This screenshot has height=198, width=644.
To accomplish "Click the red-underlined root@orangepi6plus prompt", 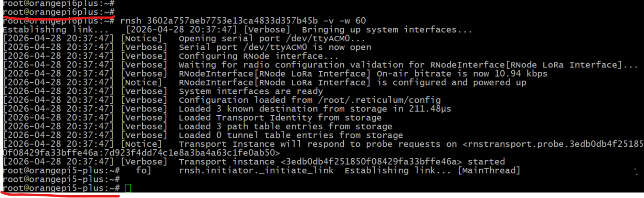I will click(58, 11).
